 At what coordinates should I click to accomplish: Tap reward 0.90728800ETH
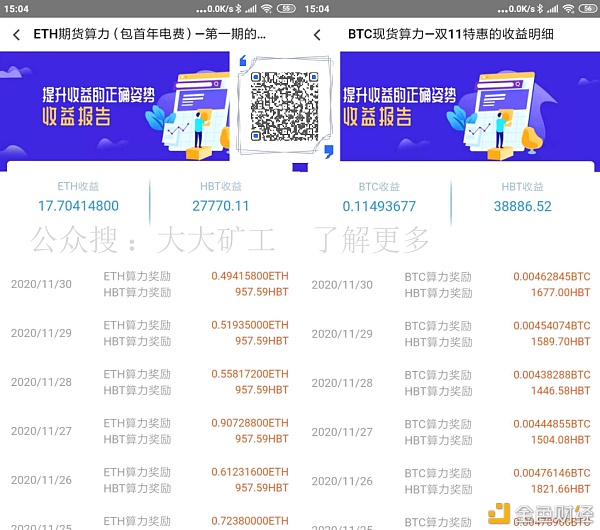[x=250, y=423]
